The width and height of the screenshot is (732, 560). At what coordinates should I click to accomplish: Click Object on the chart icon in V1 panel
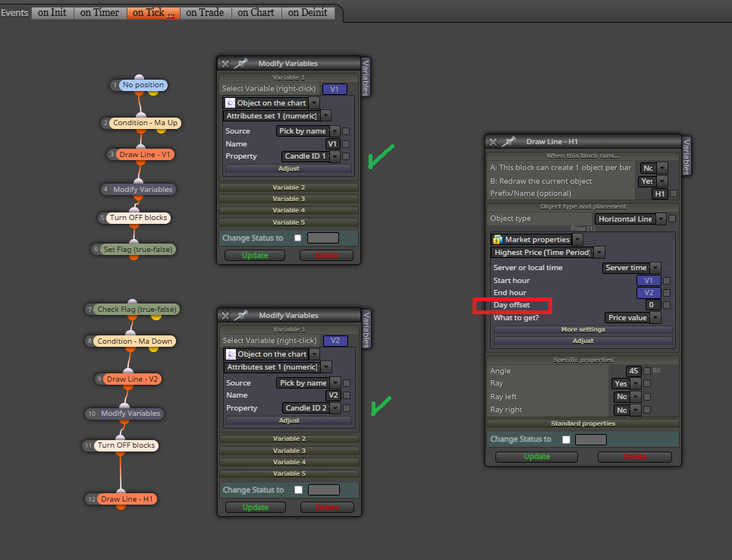point(230,102)
